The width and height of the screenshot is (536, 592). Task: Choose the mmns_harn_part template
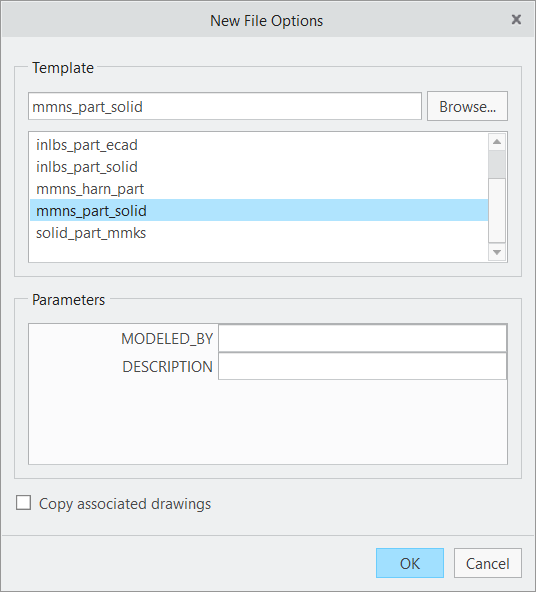(259, 189)
